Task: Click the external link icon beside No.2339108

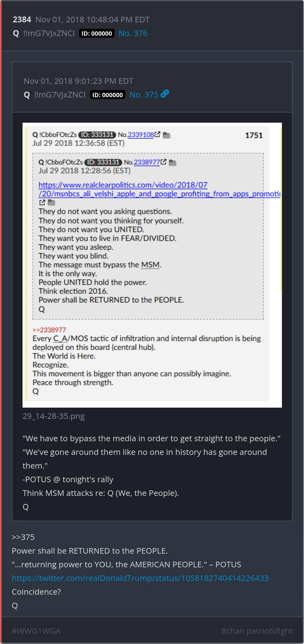Action: [158, 134]
